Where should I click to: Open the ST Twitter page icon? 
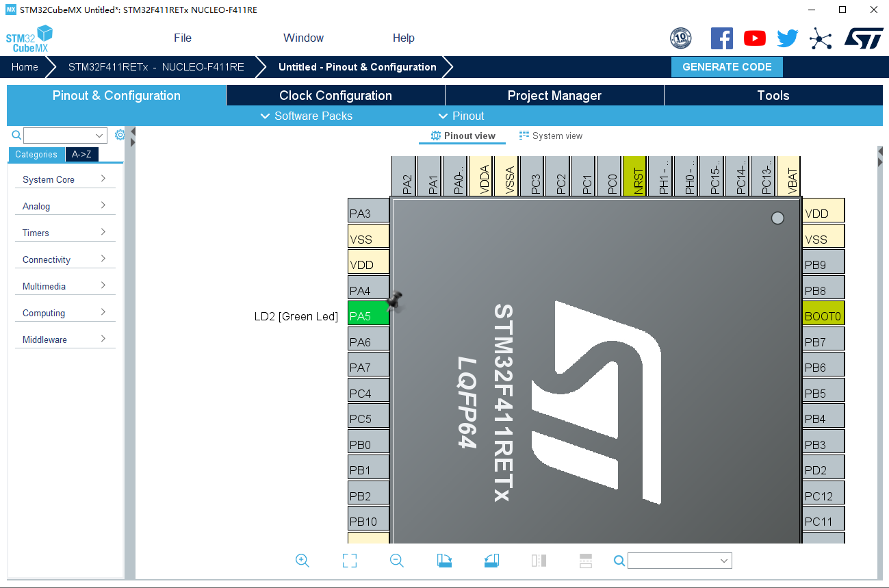click(x=787, y=38)
